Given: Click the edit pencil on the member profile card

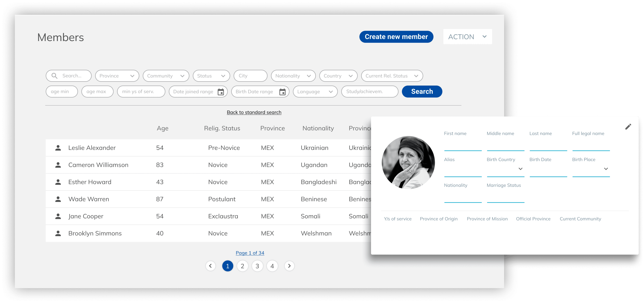Looking at the screenshot, I should click(629, 127).
